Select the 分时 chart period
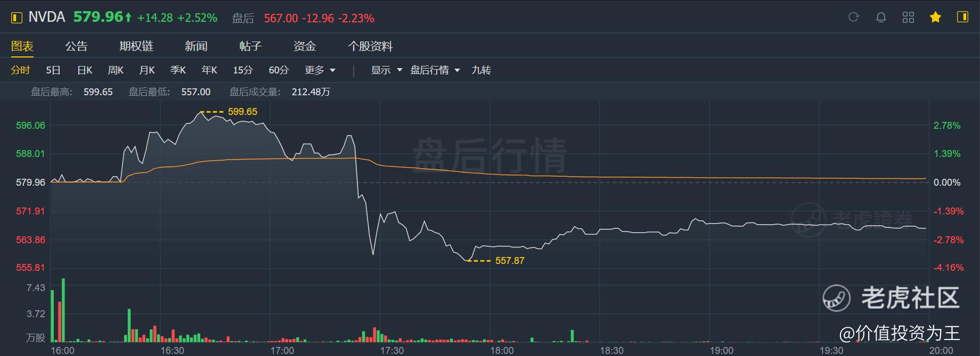Image resolution: width=980 pixels, height=356 pixels. (21, 70)
